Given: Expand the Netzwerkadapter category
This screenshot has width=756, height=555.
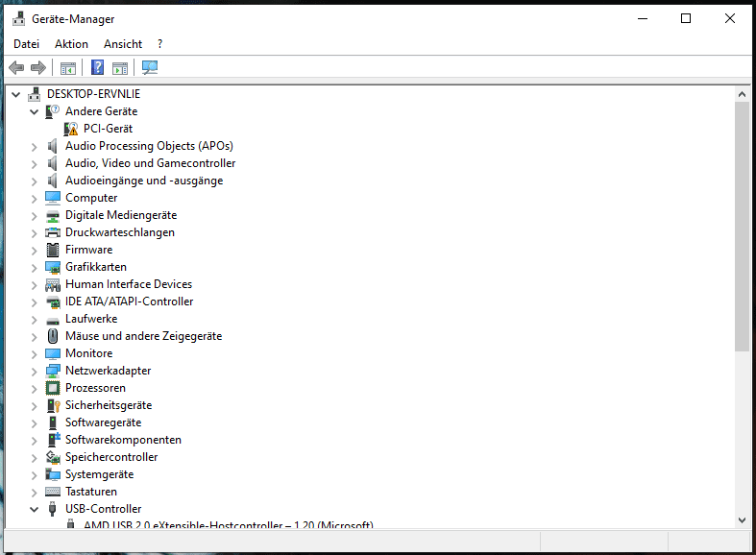Looking at the screenshot, I should 34,372.
